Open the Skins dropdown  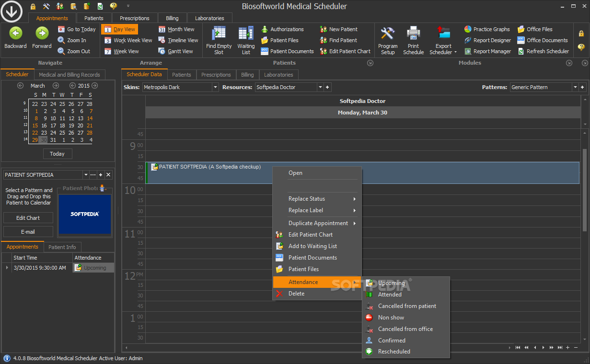point(215,87)
